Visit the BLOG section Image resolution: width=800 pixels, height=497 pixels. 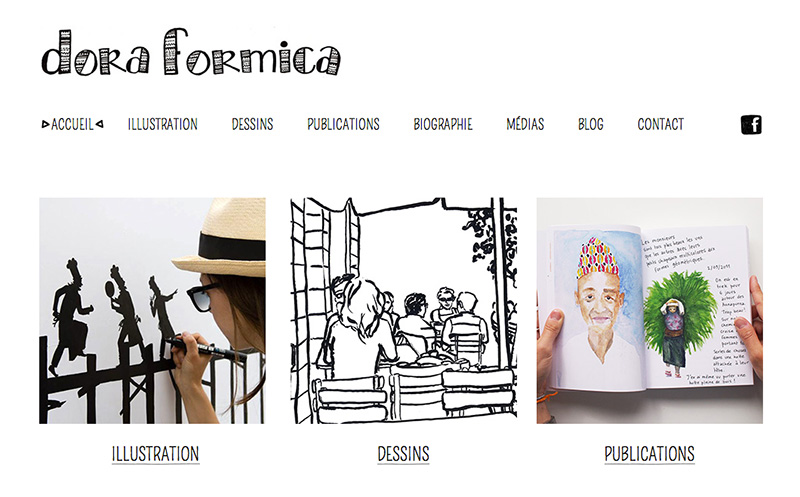[x=591, y=124]
